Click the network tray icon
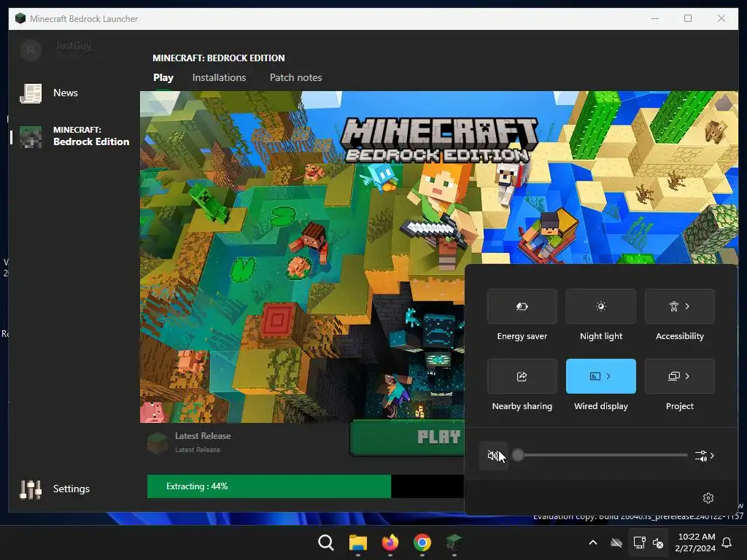The image size is (747, 560). [639, 542]
